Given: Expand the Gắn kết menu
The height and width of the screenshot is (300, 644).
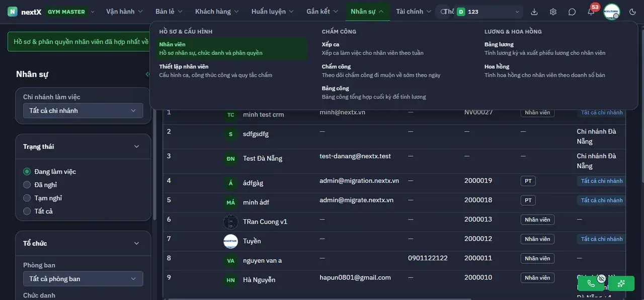Looking at the screenshot, I should point(323,12).
